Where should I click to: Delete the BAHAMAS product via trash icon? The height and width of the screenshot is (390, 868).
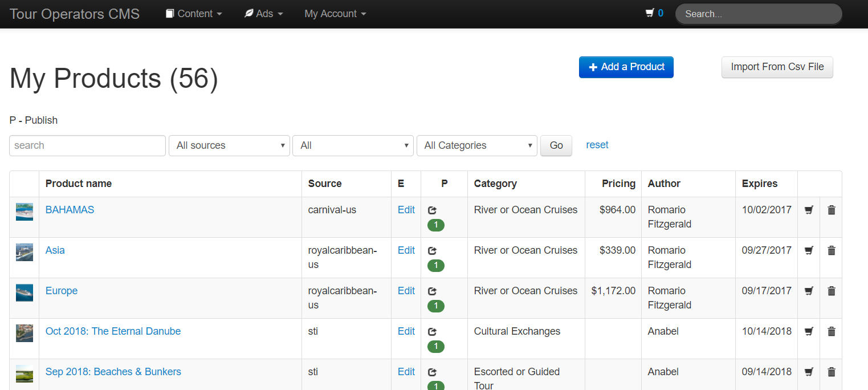pos(831,210)
